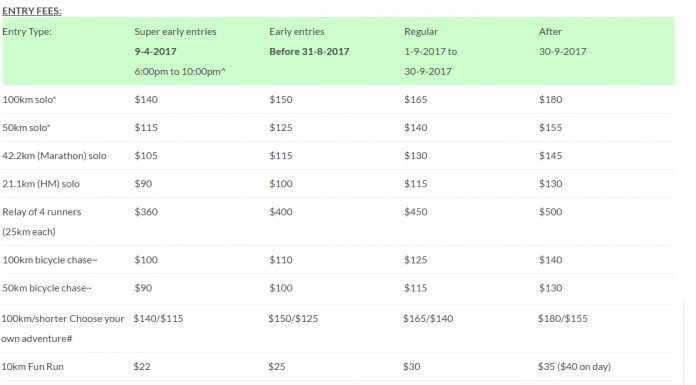Select the 10km Fun Run label
The width and height of the screenshot is (696, 385).
(x=32, y=367)
